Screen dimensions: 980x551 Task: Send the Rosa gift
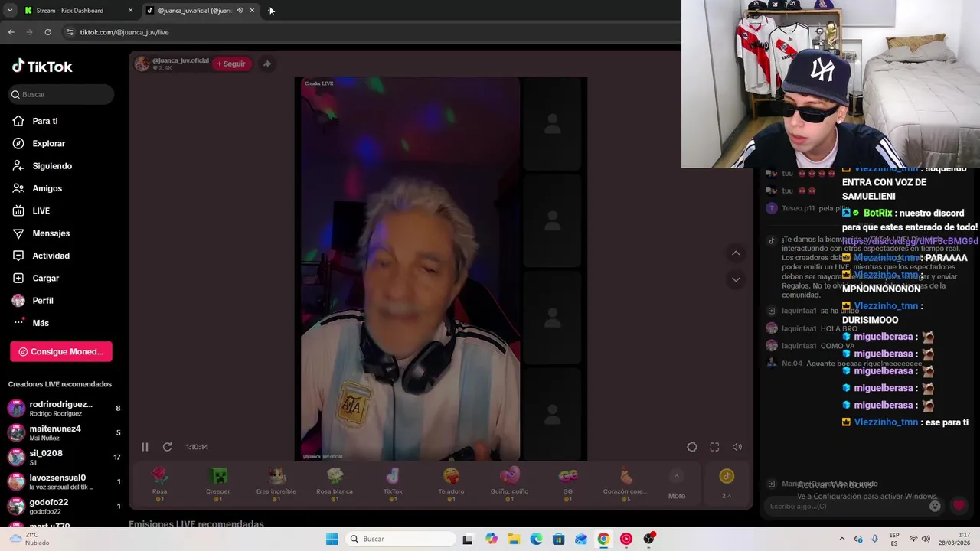(x=159, y=484)
